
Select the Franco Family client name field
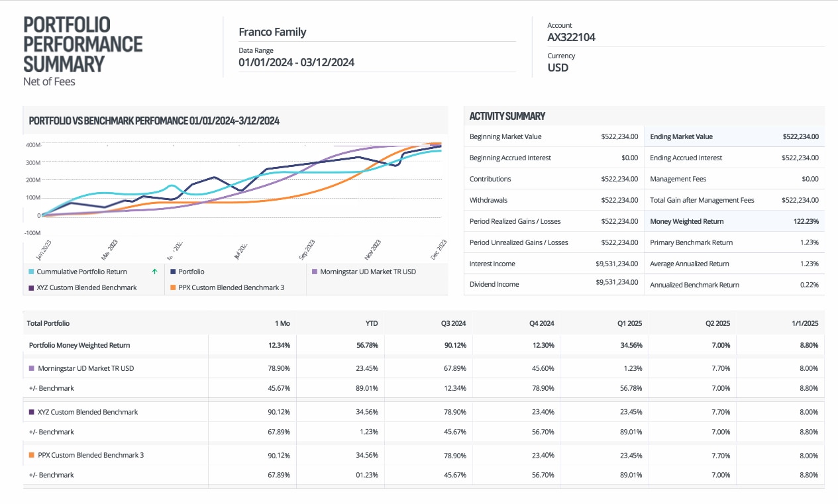click(272, 32)
